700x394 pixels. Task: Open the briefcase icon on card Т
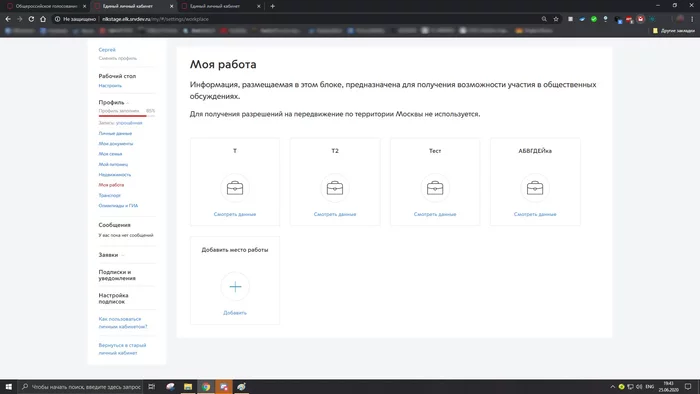point(235,188)
